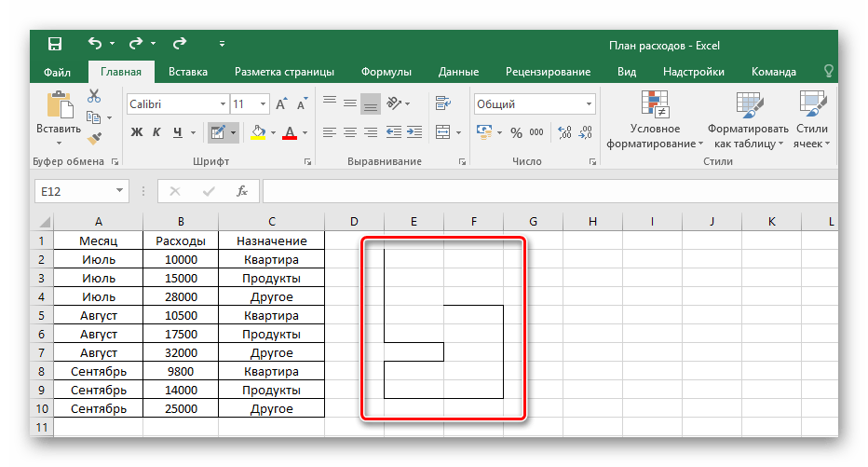This screenshot has height=467, width=868.
Task: Click the Increase Indent icon
Action: (416, 132)
